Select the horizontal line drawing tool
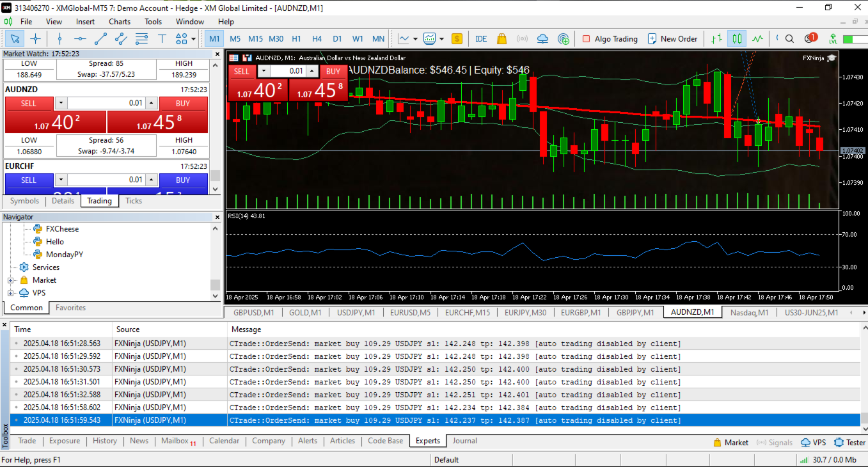This screenshot has height=467, width=868. click(x=80, y=38)
